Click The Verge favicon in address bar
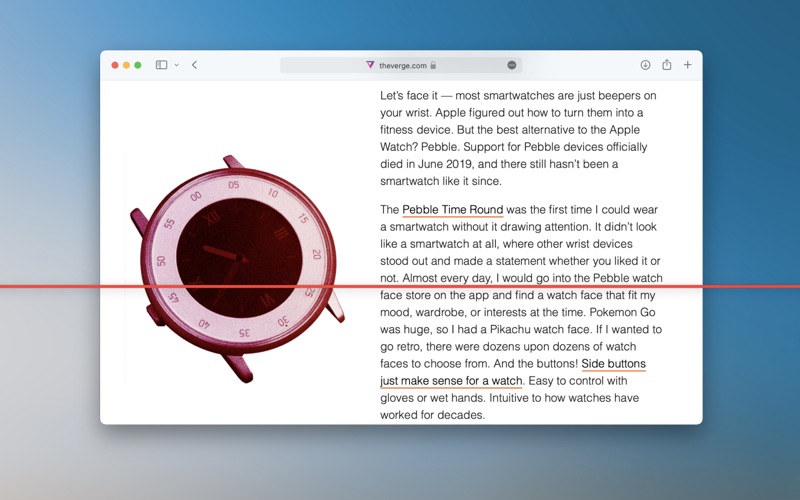800x500 pixels. click(x=370, y=65)
